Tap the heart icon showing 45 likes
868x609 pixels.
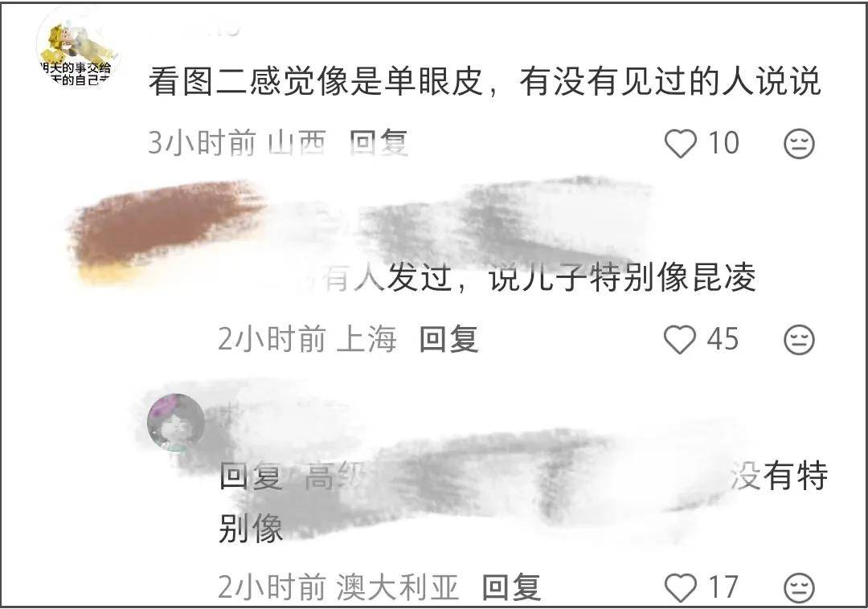(680, 339)
